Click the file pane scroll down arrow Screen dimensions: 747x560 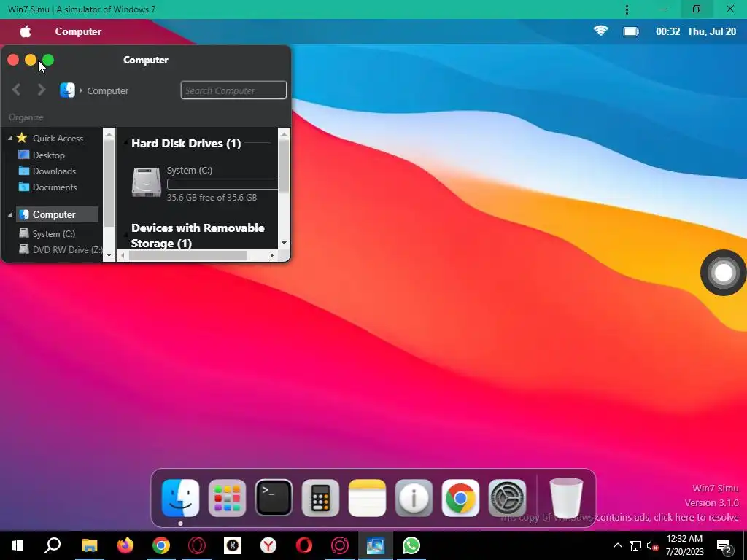[x=284, y=243]
